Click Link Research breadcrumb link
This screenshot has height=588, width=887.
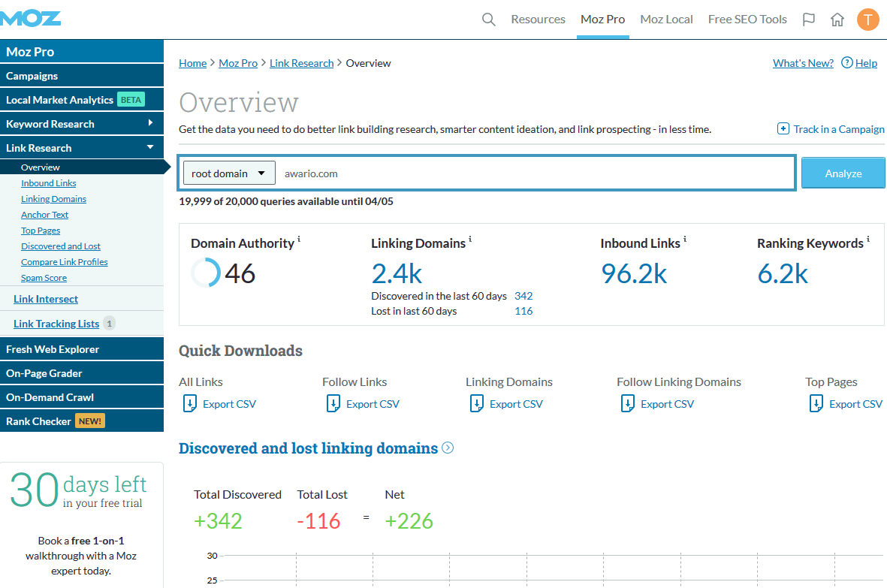coord(301,63)
